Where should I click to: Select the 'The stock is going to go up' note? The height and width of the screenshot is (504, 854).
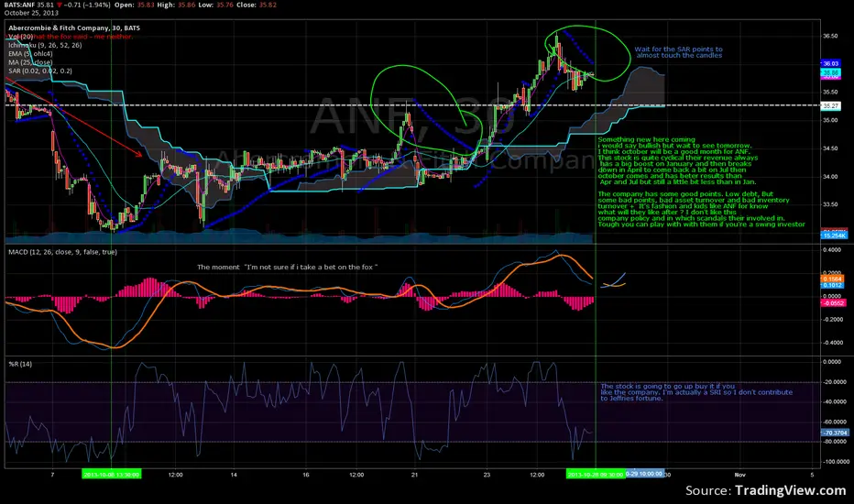click(x=696, y=392)
